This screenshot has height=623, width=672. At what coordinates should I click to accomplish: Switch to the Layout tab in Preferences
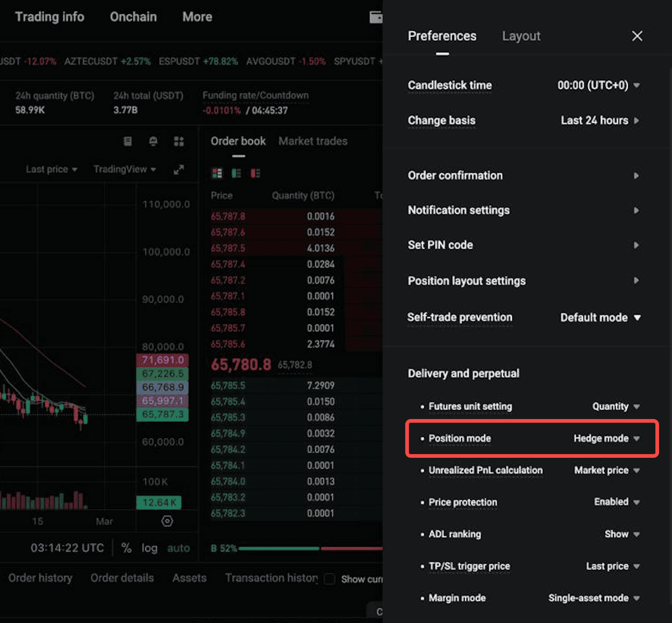[x=521, y=36]
